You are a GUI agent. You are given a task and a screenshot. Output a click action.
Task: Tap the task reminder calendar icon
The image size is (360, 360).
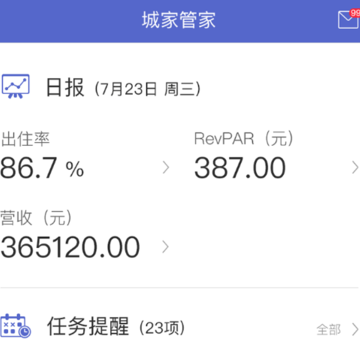(15, 325)
